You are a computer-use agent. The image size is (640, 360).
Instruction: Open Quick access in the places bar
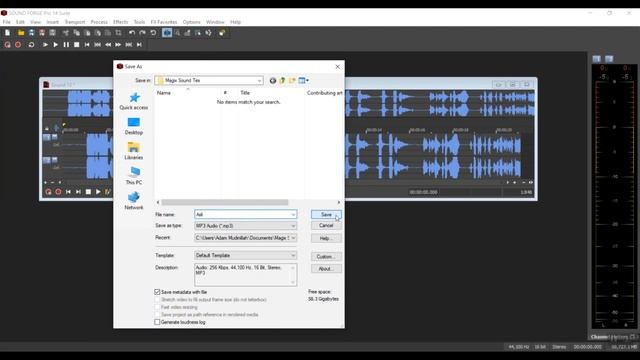click(x=134, y=101)
